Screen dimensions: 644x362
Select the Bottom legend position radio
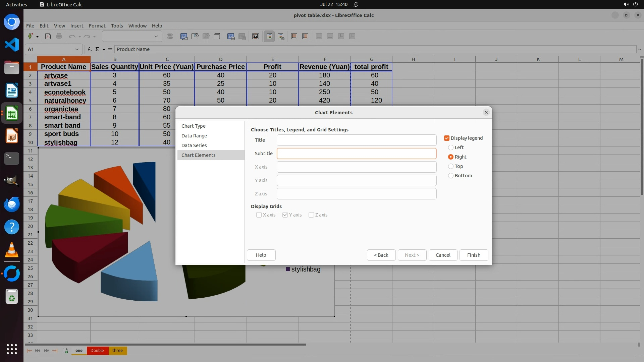click(x=451, y=176)
